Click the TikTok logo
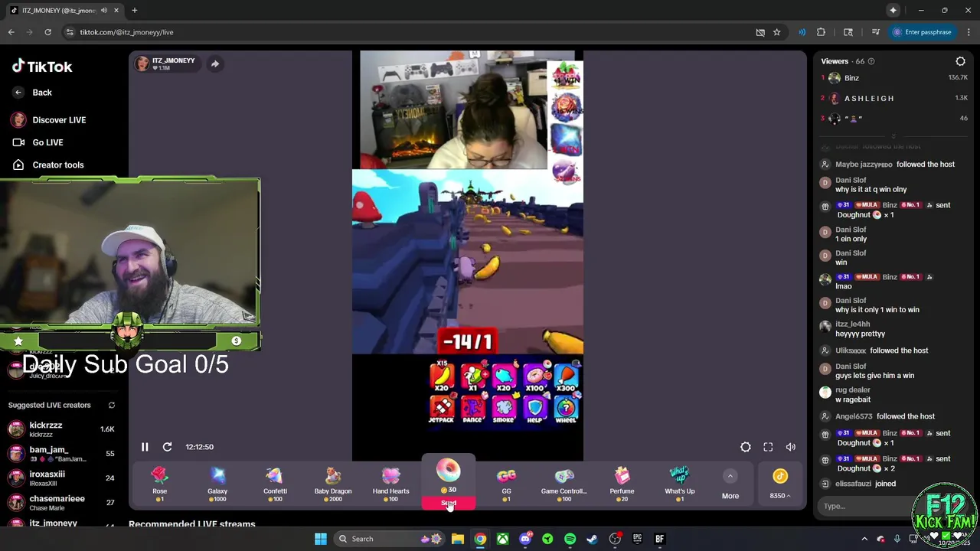The image size is (980, 551). (x=42, y=67)
